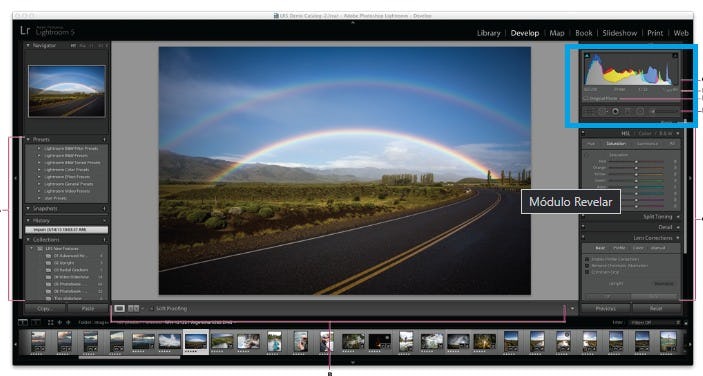
Task: Collapse the Lens Corrections panel
Action: [x=678, y=238]
